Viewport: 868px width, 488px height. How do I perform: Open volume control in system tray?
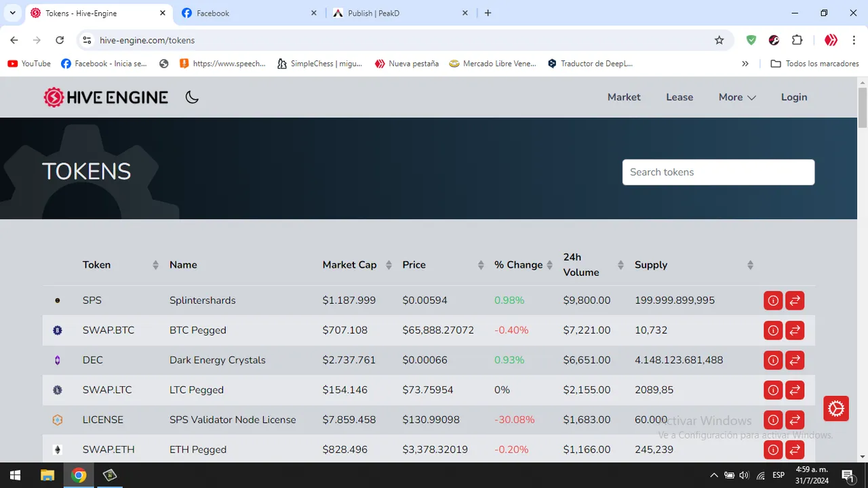click(x=744, y=475)
